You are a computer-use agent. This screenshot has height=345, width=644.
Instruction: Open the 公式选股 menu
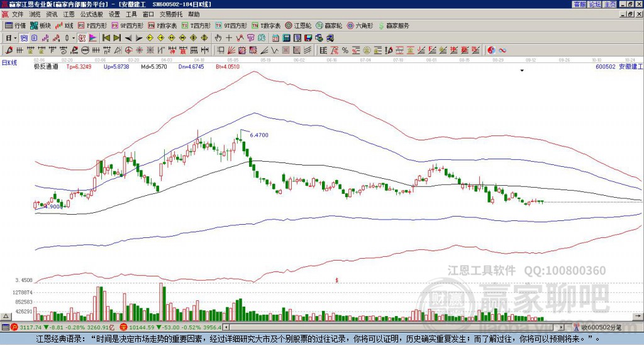[92, 14]
